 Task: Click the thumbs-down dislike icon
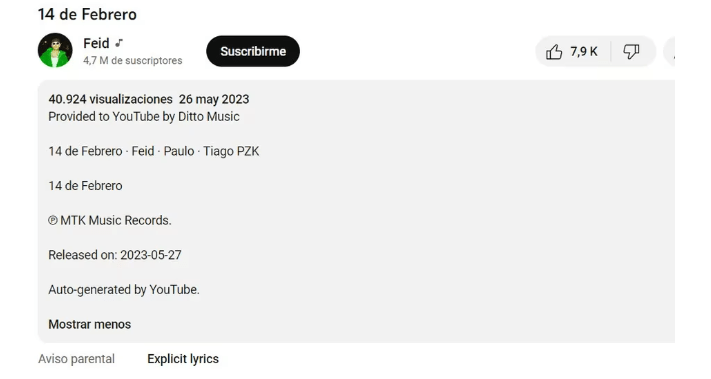coord(631,52)
